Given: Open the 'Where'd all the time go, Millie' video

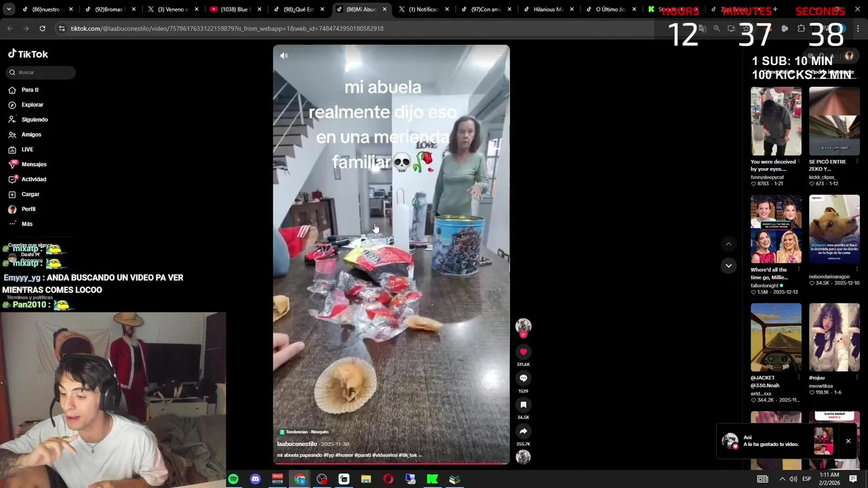Looking at the screenshot, I should pos(776,229).
